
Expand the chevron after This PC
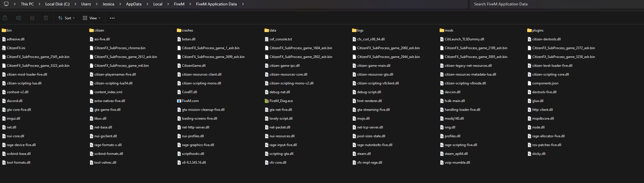39,4
